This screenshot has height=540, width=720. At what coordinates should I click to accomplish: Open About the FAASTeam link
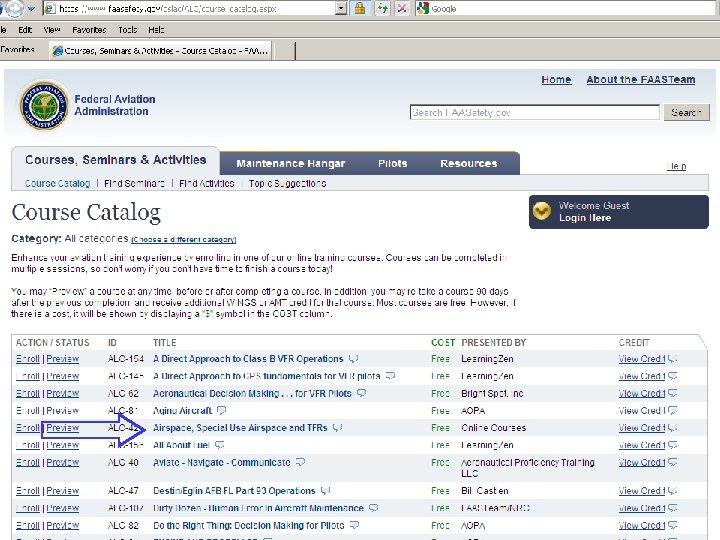pyautogui.click(x=641, y=79)
